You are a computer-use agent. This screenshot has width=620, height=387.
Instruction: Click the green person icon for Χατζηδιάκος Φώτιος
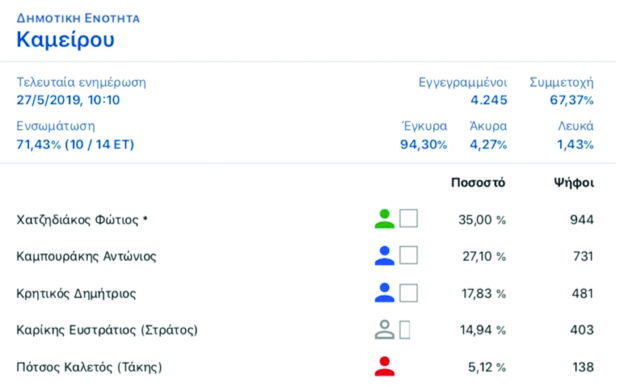(x=384, y=219)
